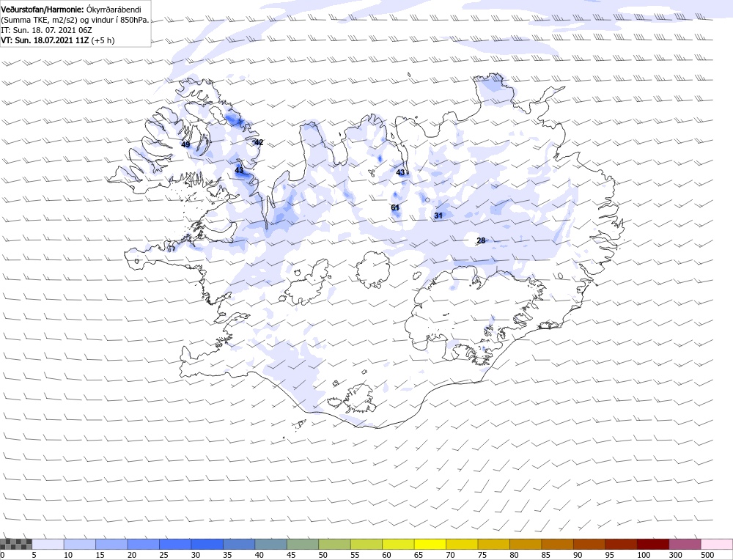The height and width of the screenshot is (560, 733).
Task: Select the 30–35 blue legend swatch
Action: click(x=207, y=544)
